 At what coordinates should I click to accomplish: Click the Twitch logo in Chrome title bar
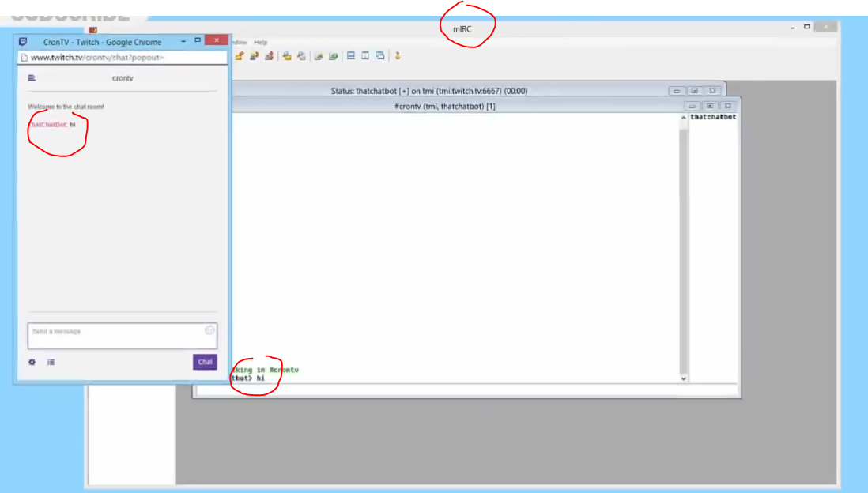tap(23, 42)
